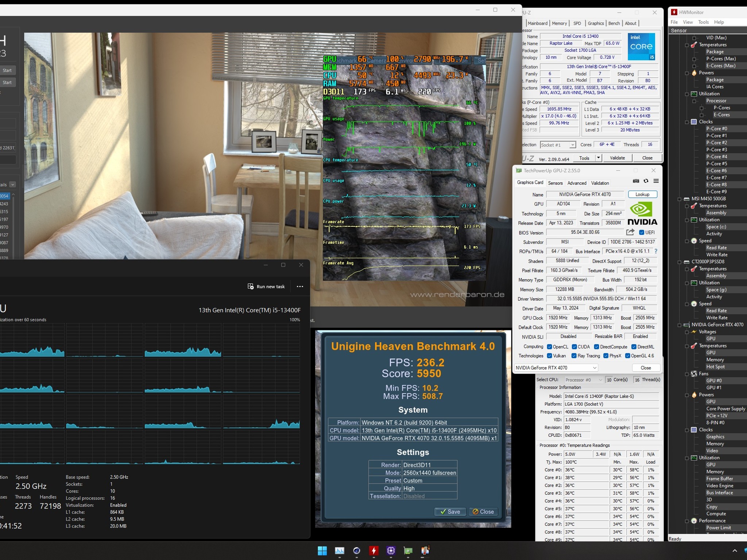
Task: Click the GPU-Z refresh arrows icon
Action: [646, 181]
